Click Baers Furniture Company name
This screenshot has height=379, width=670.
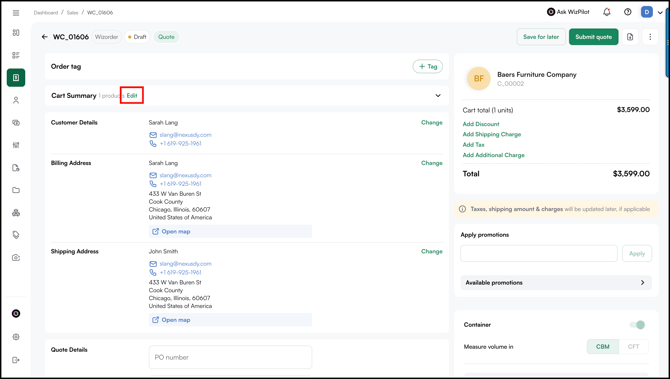537,74
